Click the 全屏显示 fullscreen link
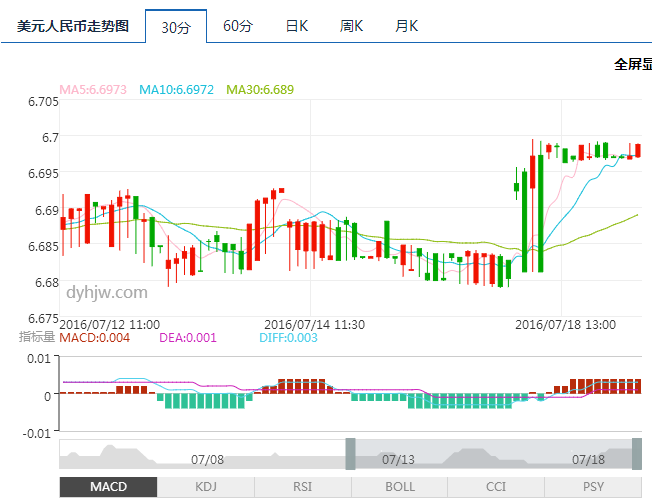Image resolution: width=652 pixels, height=502 pixels. (x=633, y=64)
